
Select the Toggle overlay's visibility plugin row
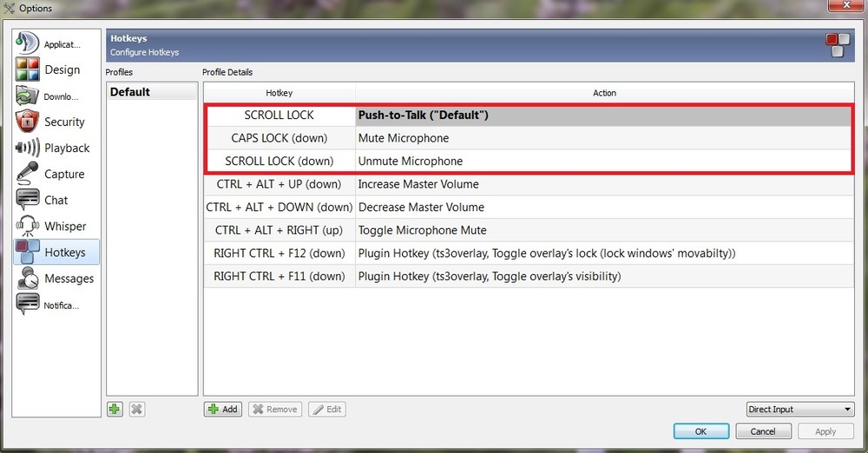click(529, 276)
